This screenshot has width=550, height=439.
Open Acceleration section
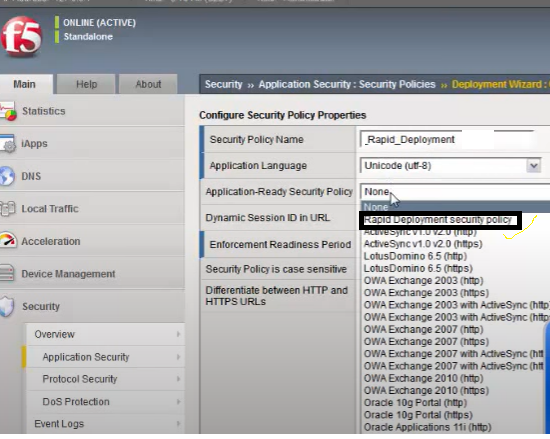click(x=51, y=241)
